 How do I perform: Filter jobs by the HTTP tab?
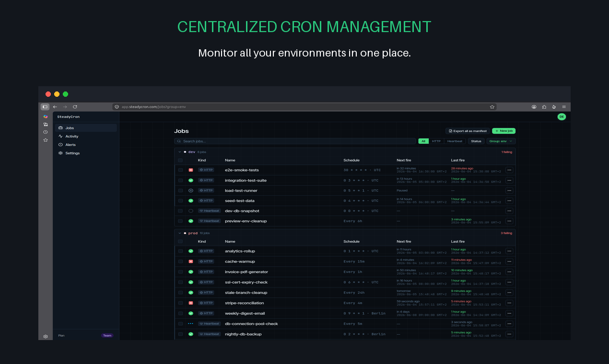(436, 141)
